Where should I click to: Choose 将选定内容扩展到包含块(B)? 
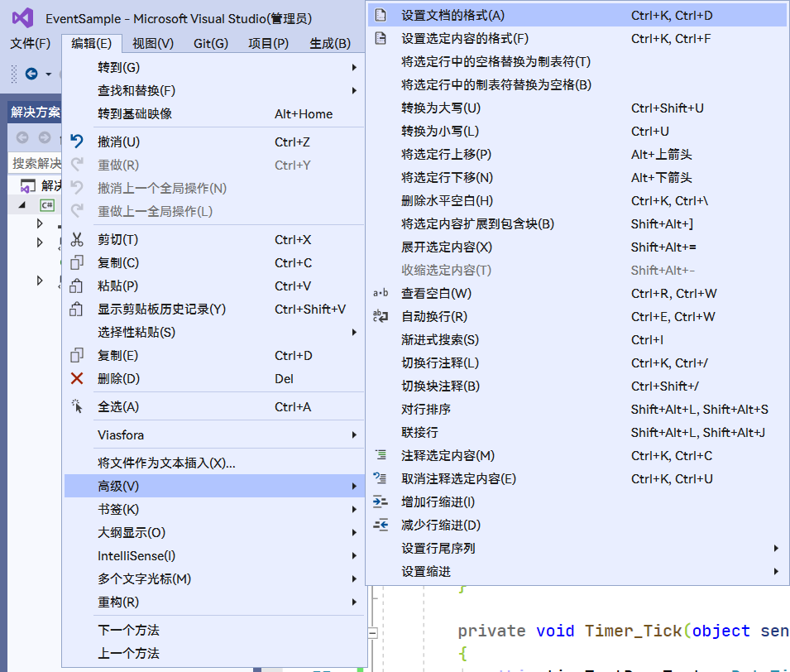coord(577,223)
